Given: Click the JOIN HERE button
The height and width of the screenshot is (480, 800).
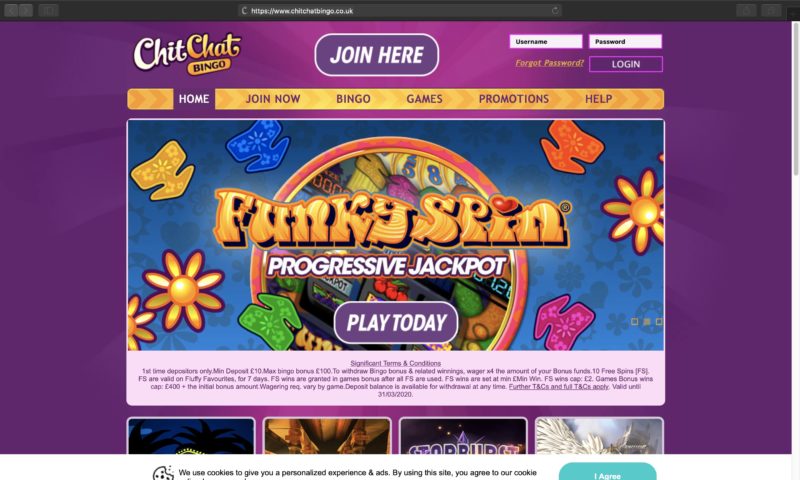Looking at the screenshot, I should [x=377, y=55].
